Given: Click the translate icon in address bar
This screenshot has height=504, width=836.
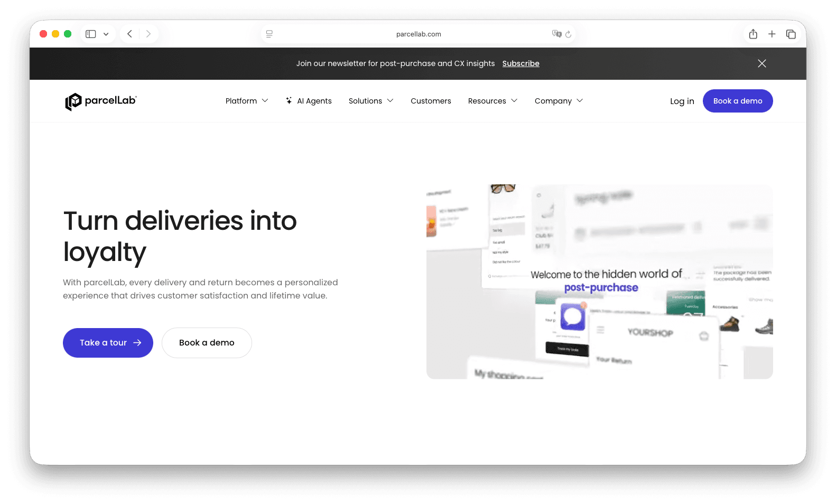Looking at the screenshot, I should tap(556, 34).
